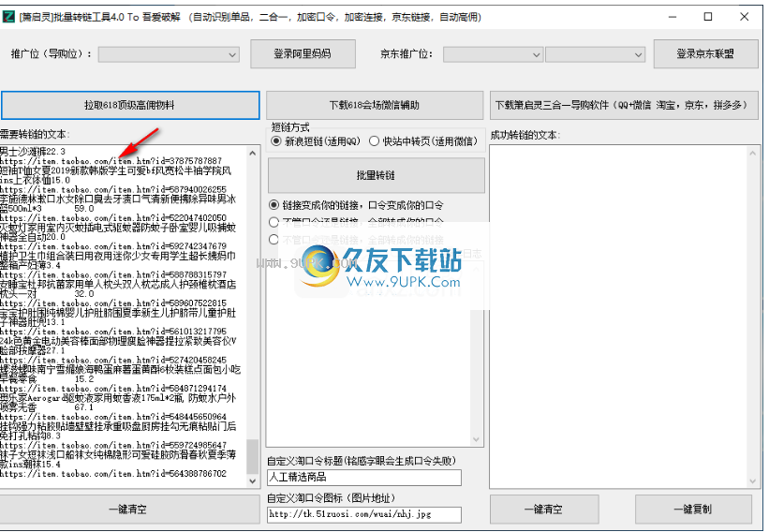The width and height of the screenshot is (769, 532).
Task: Open the first 京东推广位 dropdown
Action: click(x=493, y=54)
